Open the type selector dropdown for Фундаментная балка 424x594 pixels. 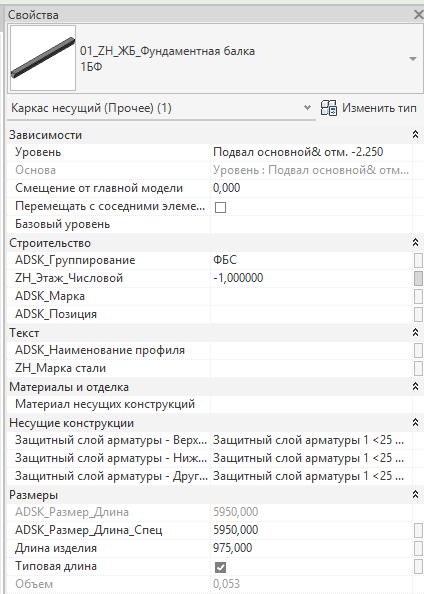coord(413,59)
